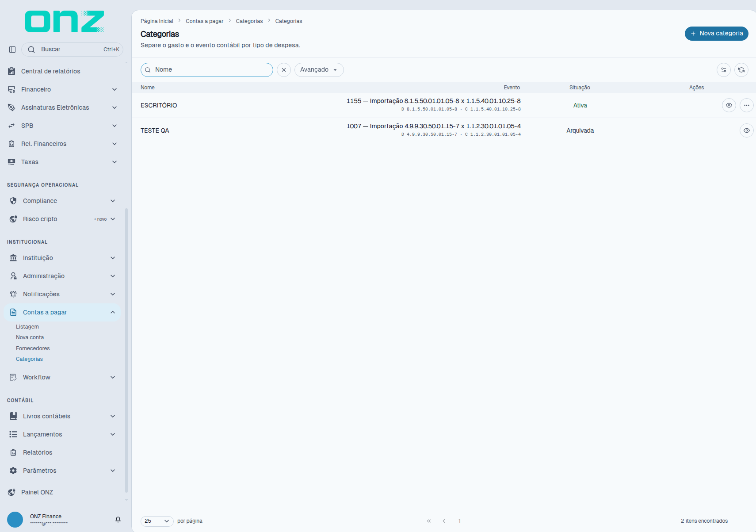Expand Risco cripto menu
This screenshot has width=756, height=532.
point(62,219)
